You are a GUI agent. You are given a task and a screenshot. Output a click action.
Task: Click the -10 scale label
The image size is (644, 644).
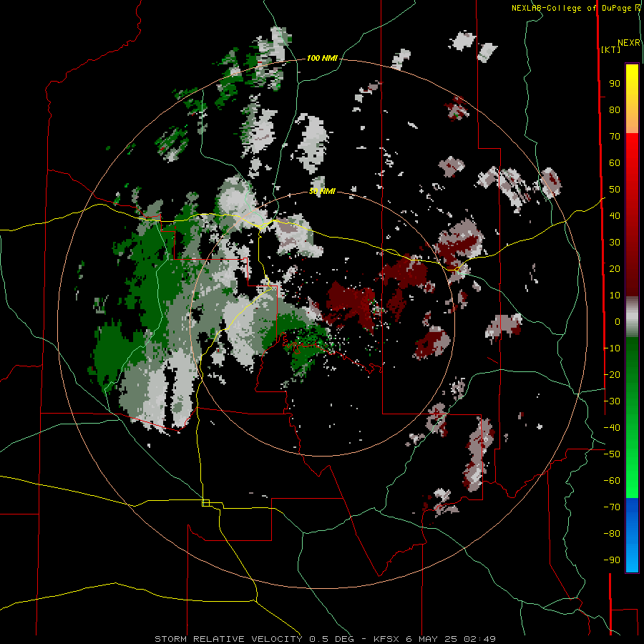[x=612, y=348]
